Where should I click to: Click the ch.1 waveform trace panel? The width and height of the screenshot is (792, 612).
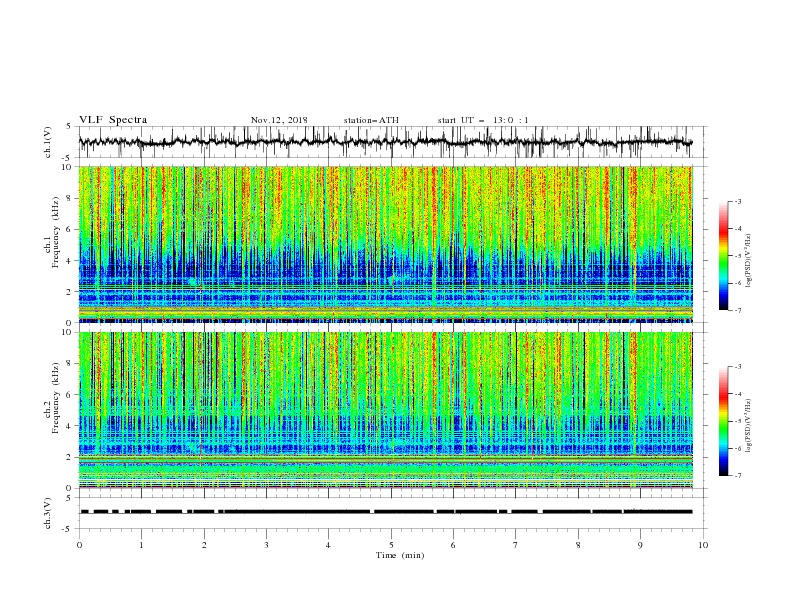392,142
